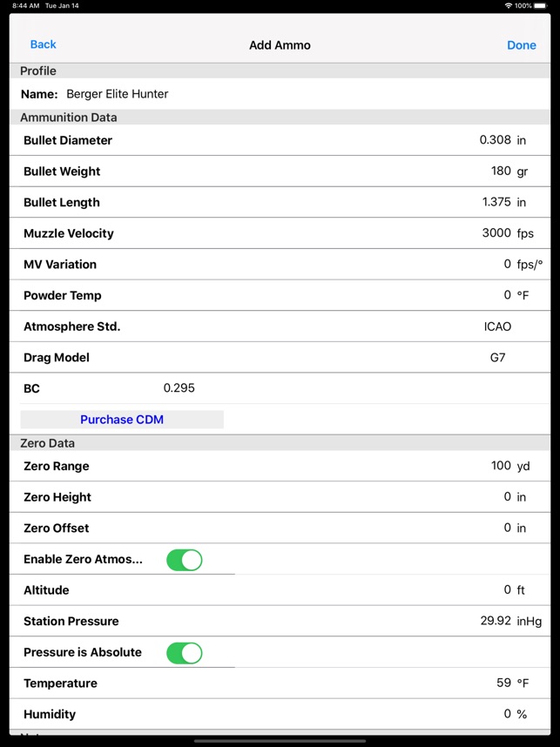Change the Zero Range value
Screen dimensions: 560x747
[x=500, y=466]
